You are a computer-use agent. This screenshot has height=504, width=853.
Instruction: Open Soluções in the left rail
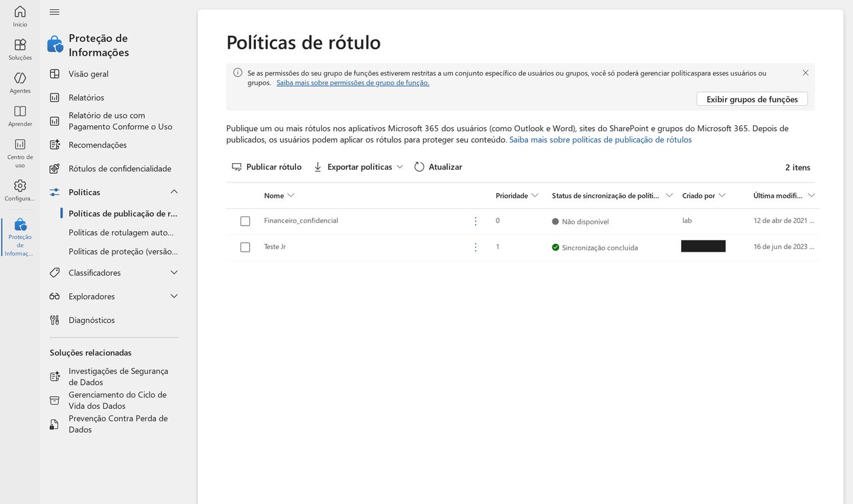(x=20, y=49)
